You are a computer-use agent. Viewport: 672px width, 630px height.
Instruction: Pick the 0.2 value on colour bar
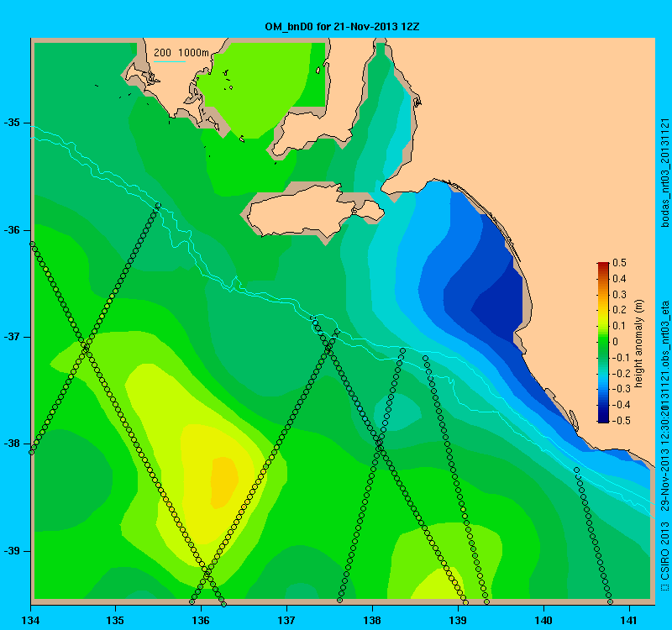click(x=619, y=310)
